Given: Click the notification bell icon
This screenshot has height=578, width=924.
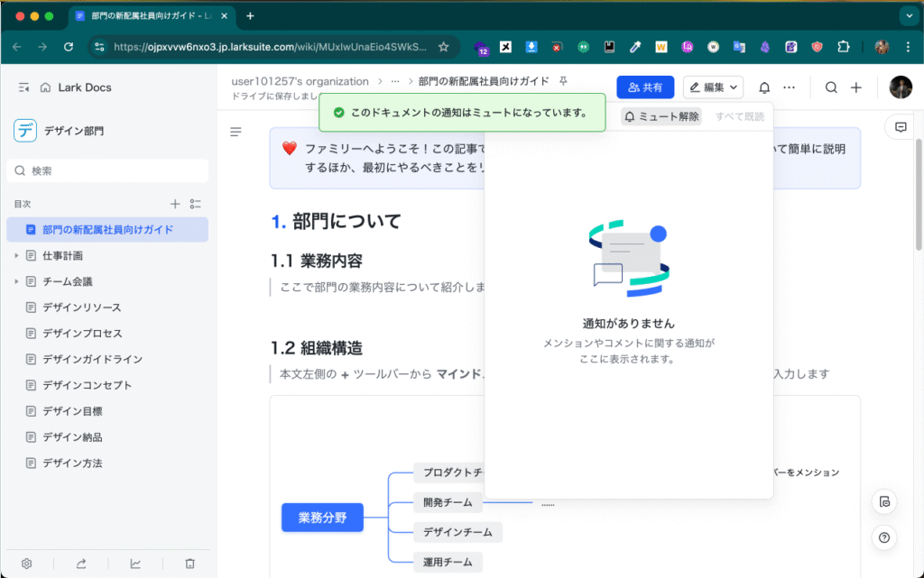Looking at the screenshot, I should [x=764, y=87].
